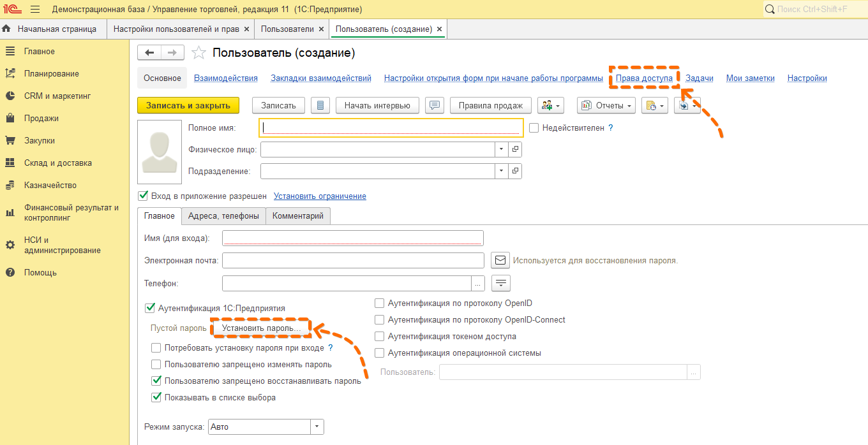Open the Права доступа link
This screenshot has height=445, width=868.
[644, 78]
